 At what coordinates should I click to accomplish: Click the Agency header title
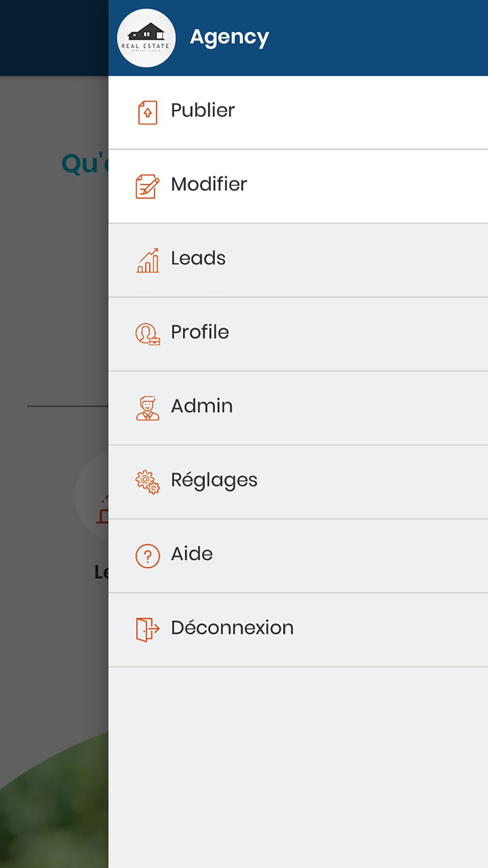[229, 38]
